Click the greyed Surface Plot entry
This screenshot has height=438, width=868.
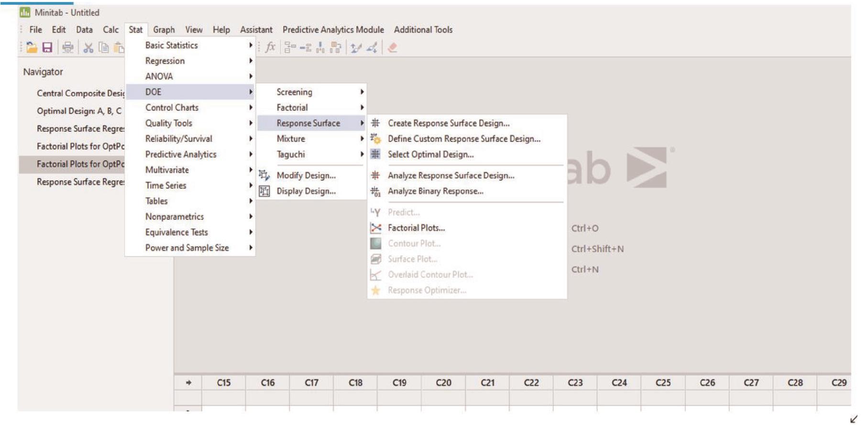467,259
